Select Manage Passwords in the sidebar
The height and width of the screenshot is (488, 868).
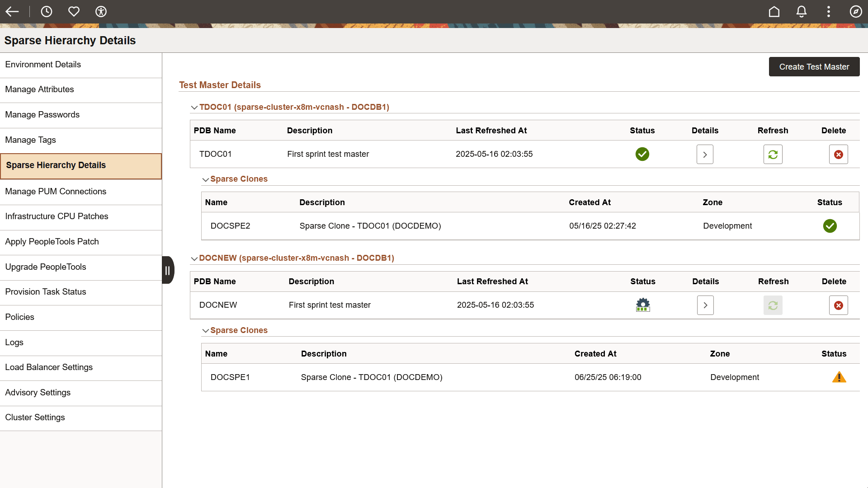coord(42,114)
